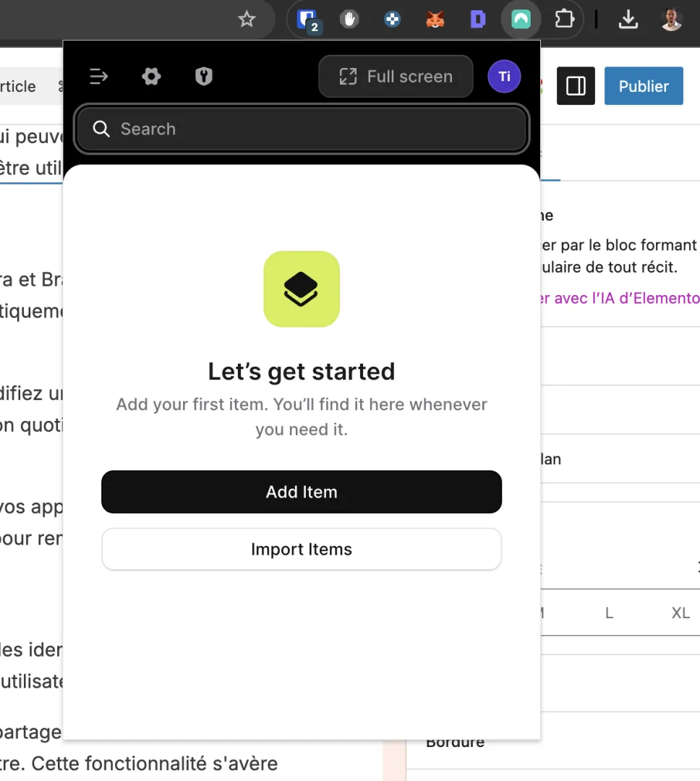This screenshot has width=700, height=781.
Task: Click the browser profile avatar photo
Action: [670, 20]
